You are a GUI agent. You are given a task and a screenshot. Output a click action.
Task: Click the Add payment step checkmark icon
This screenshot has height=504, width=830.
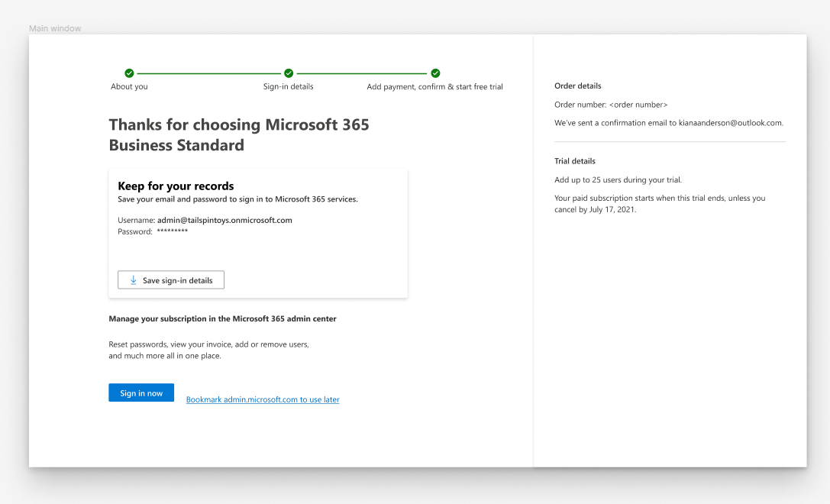point(435,73)
